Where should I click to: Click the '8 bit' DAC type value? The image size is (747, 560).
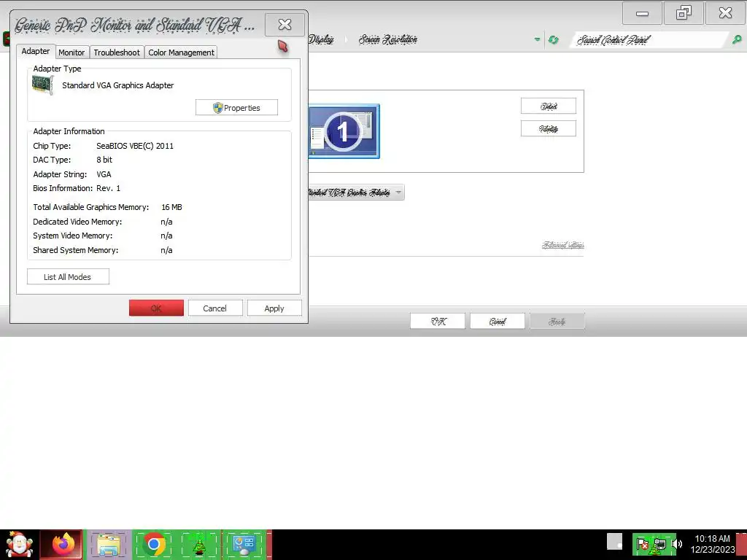coord(104,160)
